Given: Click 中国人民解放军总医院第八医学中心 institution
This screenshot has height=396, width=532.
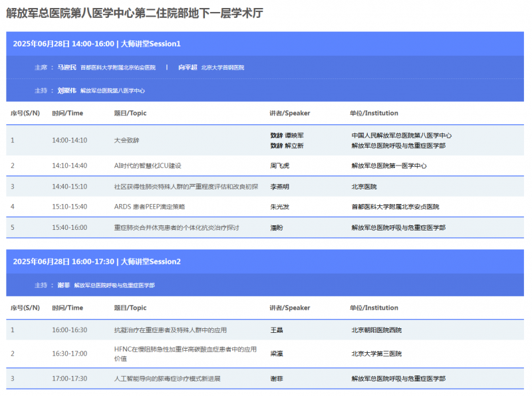Looking at the screenshot, I should pos(402,136).
